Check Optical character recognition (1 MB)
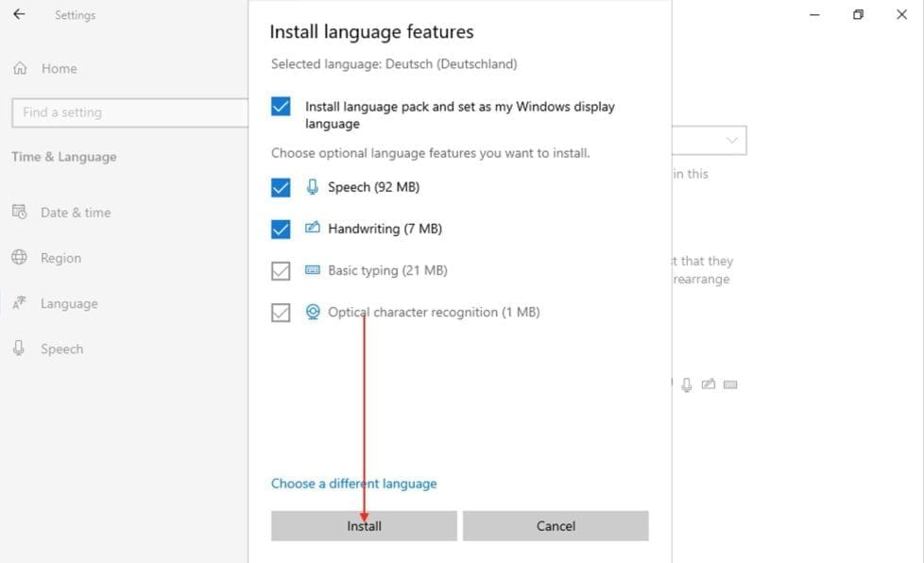 [281, 312]
